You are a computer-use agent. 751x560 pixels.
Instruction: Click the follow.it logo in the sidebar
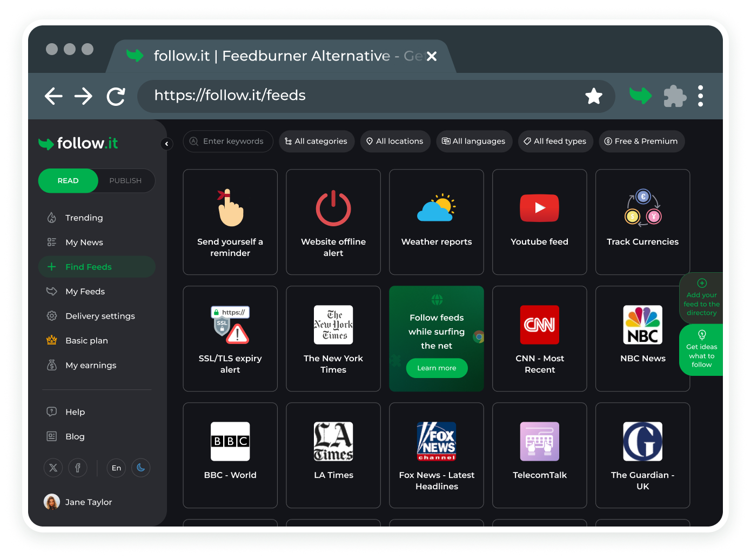(x=78, y=143)
